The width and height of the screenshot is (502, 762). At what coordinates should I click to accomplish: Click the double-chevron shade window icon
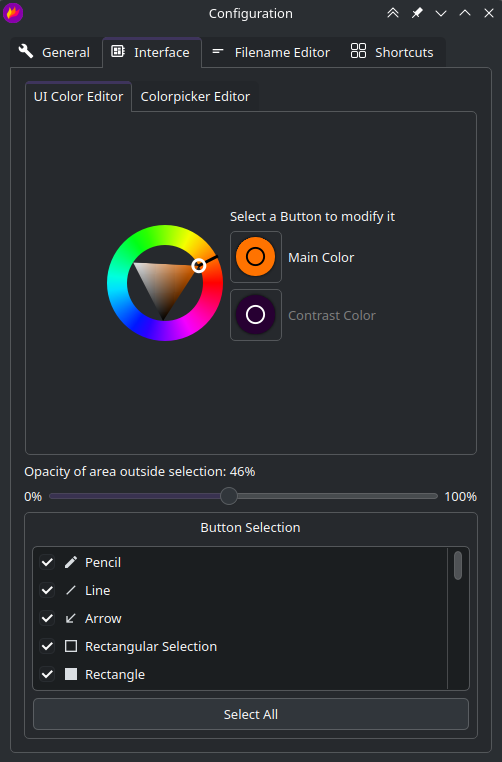(x=393, y=13)
